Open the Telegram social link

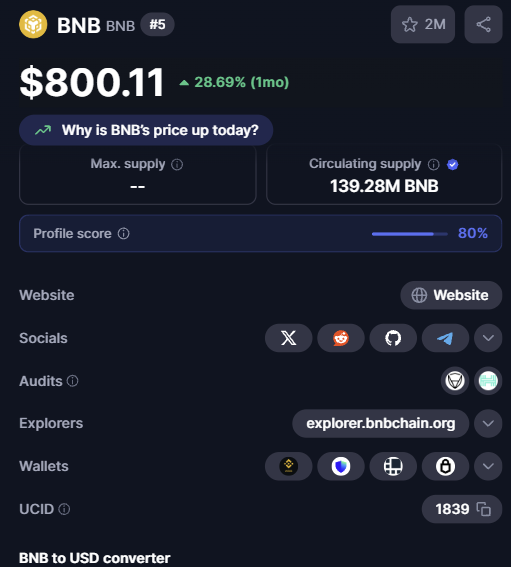click(x=445, y=338)
